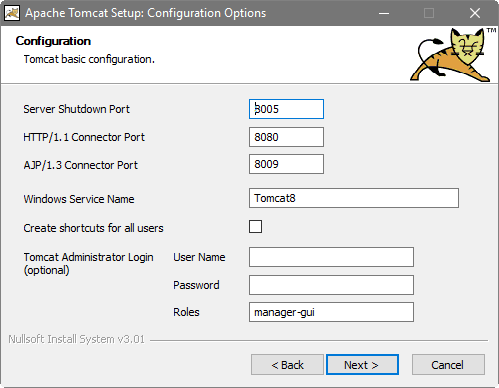This screenshot has height=388, width=499.
Task: Click the 'Create shortcuts for all users' label
Action: 93,228
